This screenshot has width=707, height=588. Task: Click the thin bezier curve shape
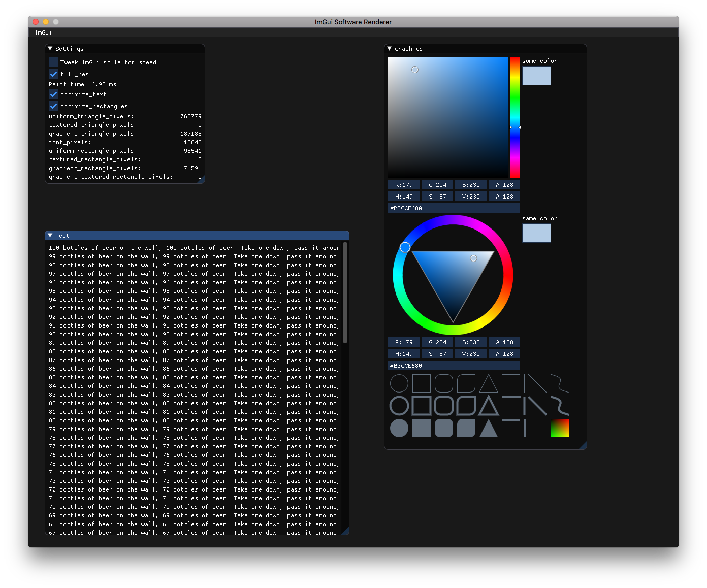(x=560, y=383)
